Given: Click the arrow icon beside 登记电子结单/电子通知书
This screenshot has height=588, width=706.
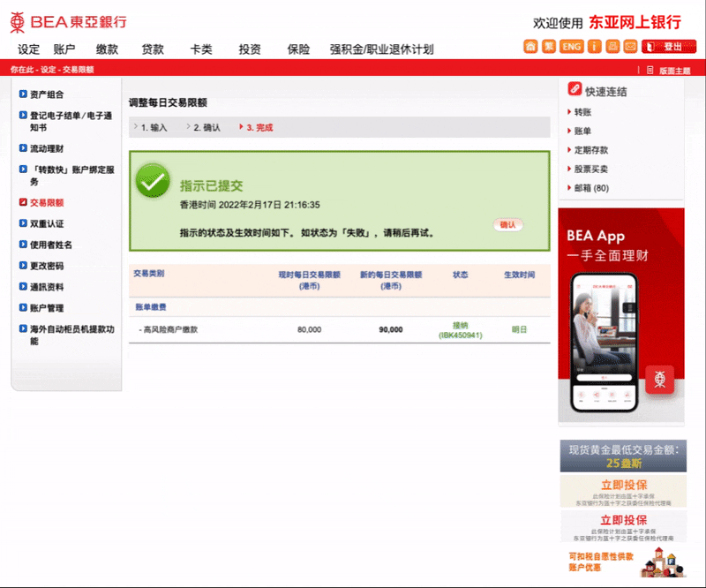Looking at the screenshot, I should [23, 115].
